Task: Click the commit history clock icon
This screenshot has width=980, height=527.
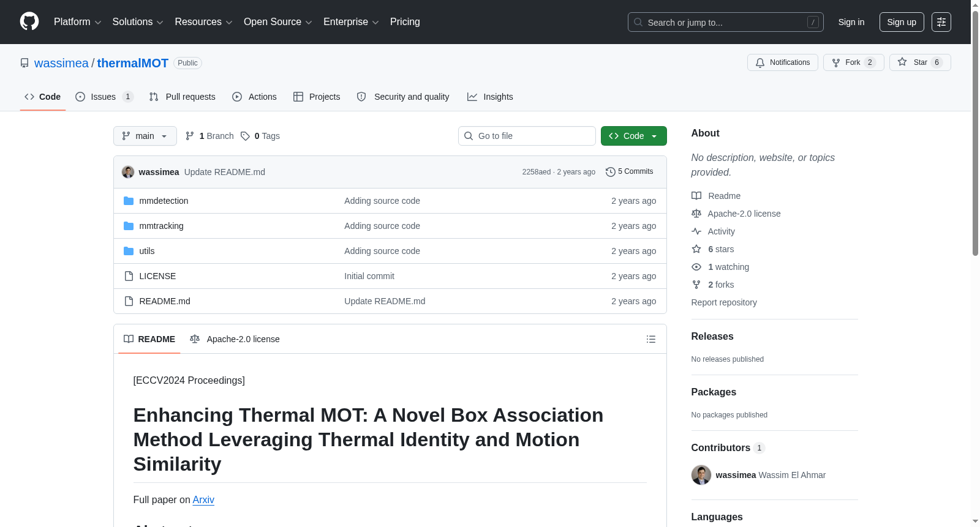Action: tap(610, 172)
